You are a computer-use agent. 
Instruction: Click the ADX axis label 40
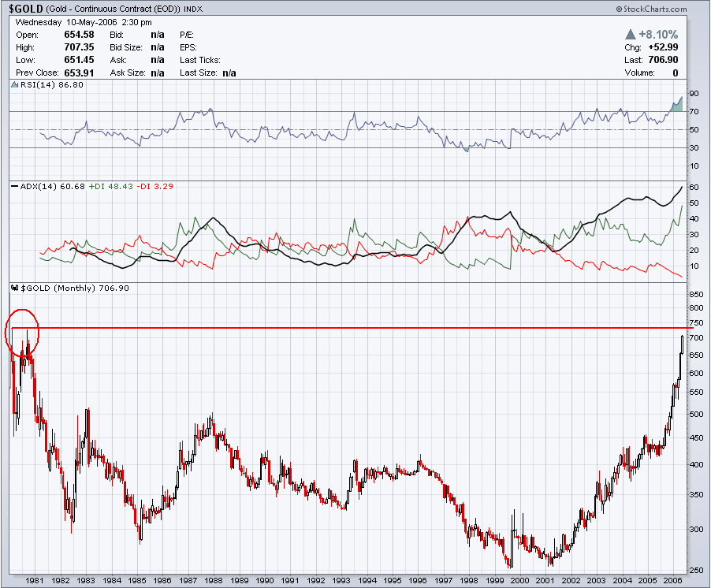(x=694, y=219)
